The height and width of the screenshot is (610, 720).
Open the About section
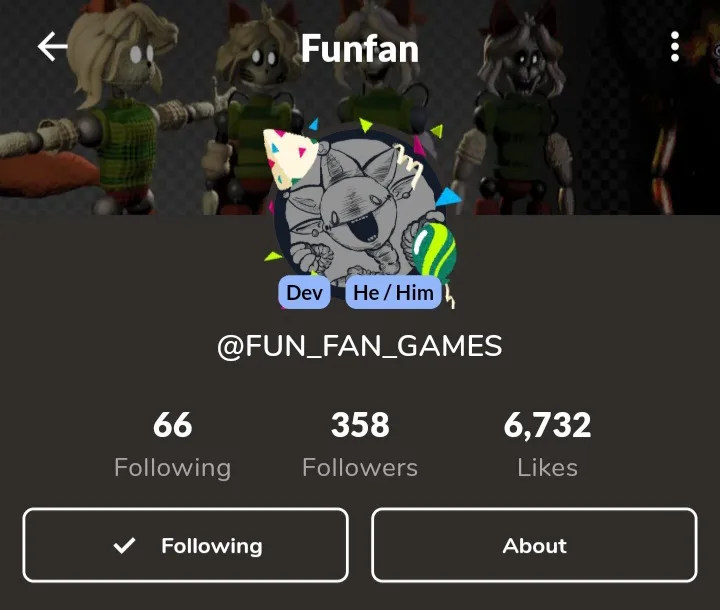[534, 545]
